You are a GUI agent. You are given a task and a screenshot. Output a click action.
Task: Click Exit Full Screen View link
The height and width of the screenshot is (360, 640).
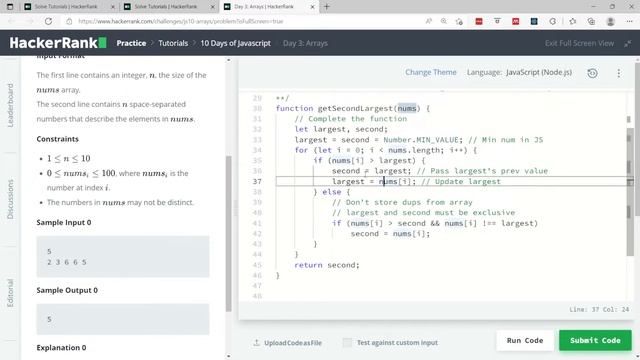tap(579, 43)
